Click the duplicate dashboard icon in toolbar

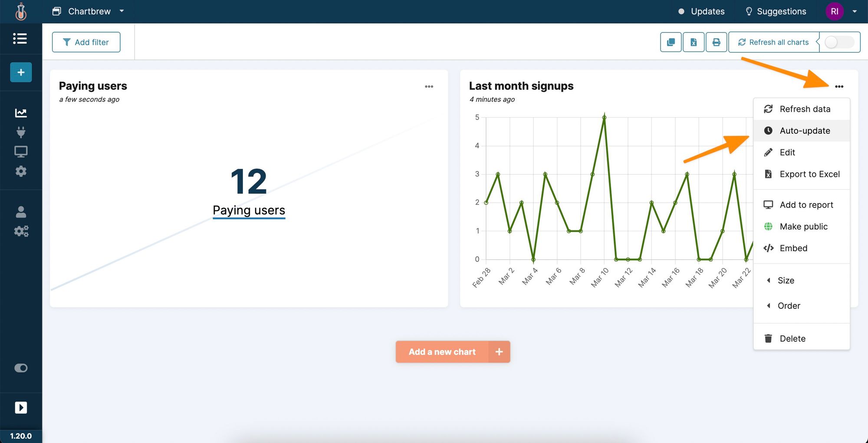(x=671, y=42)
